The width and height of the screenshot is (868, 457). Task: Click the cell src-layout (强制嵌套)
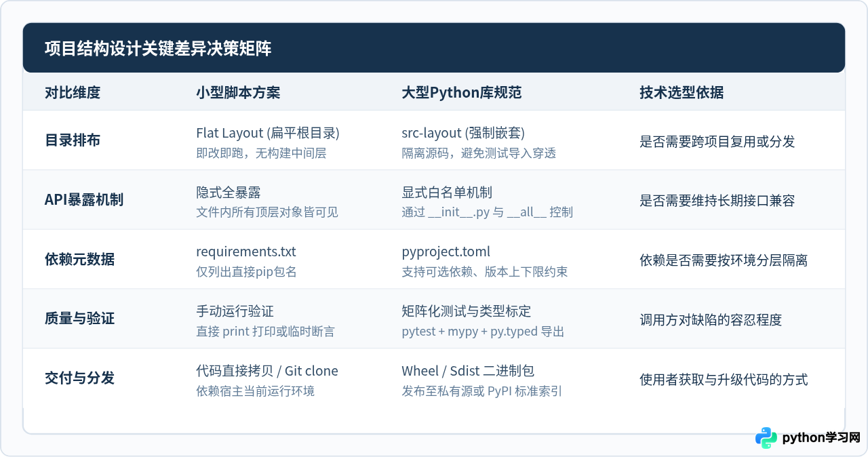click(x=463, y=133)
